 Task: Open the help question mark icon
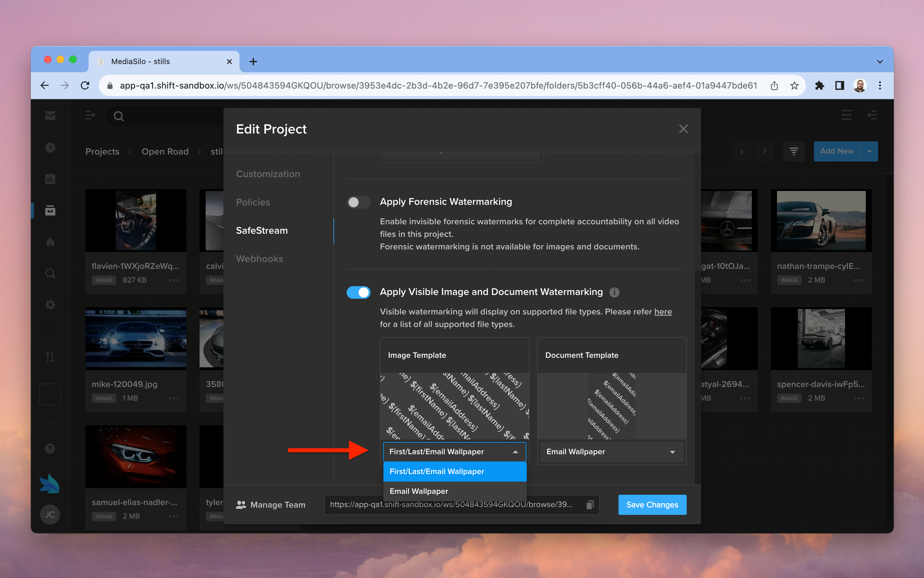50,448
